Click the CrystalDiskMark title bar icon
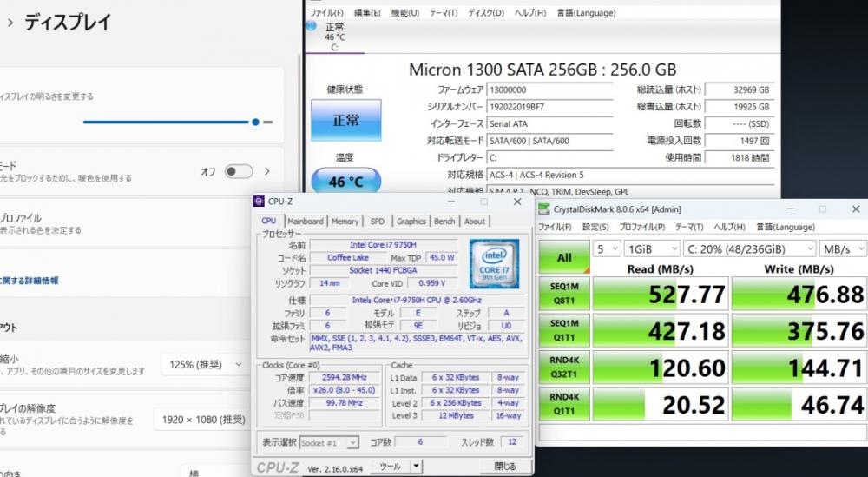This screenshot has width=868, height=477. (543, 209)
